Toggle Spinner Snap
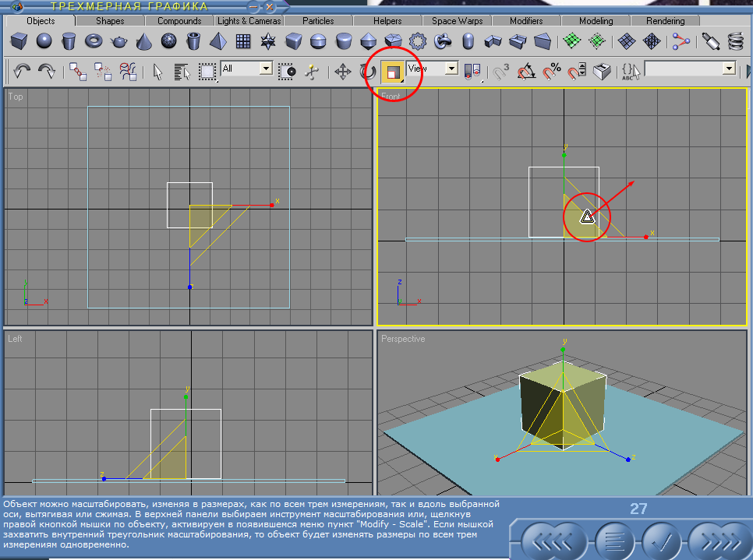This screenshot has height=560, width=753. click(577, 72)
